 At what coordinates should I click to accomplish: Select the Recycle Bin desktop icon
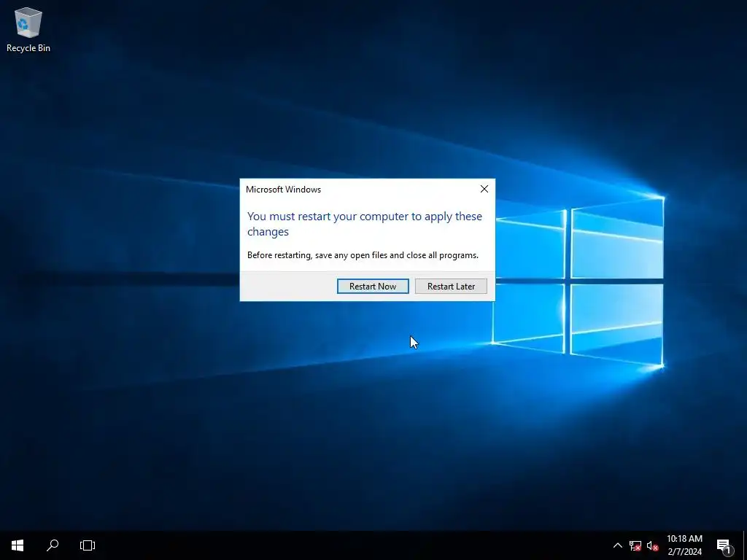pos(28,29)
